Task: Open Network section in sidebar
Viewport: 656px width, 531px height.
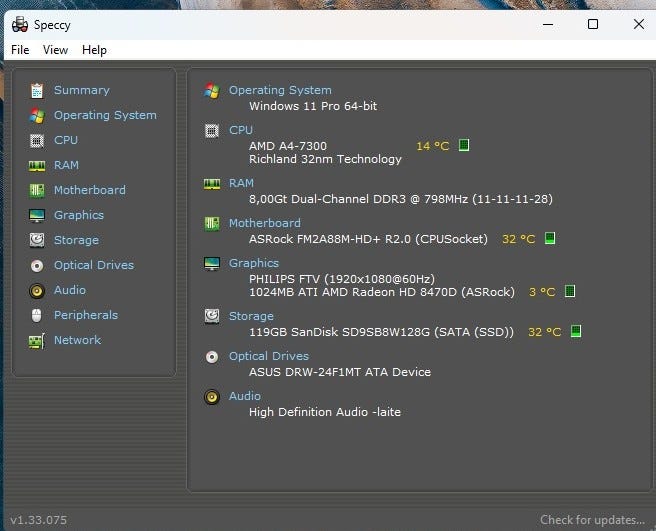Action: [x=77, y=340]
